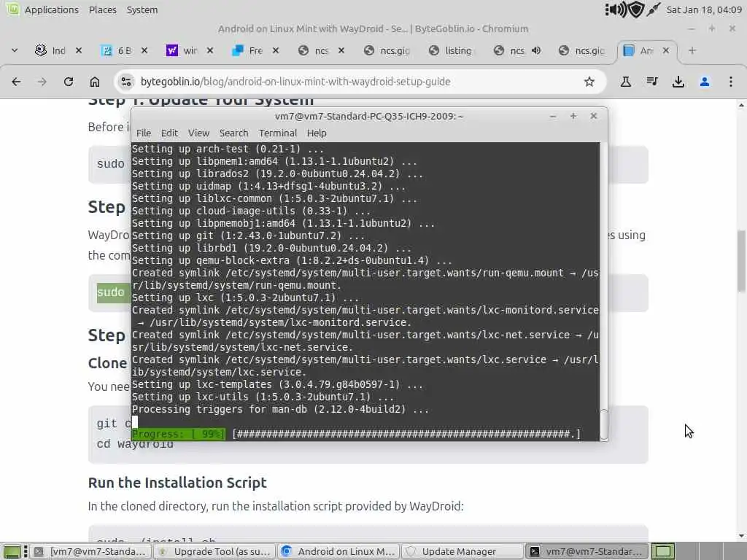Switch to the 'Fre' browser tab
Image resolution: width=747 pixels, height=560 pixels.
click(249, 50)
